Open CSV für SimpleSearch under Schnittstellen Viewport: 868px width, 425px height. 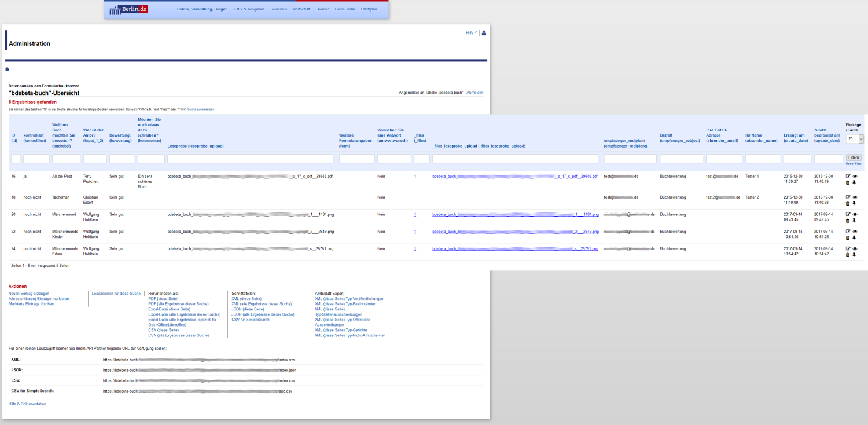point(251,320)
